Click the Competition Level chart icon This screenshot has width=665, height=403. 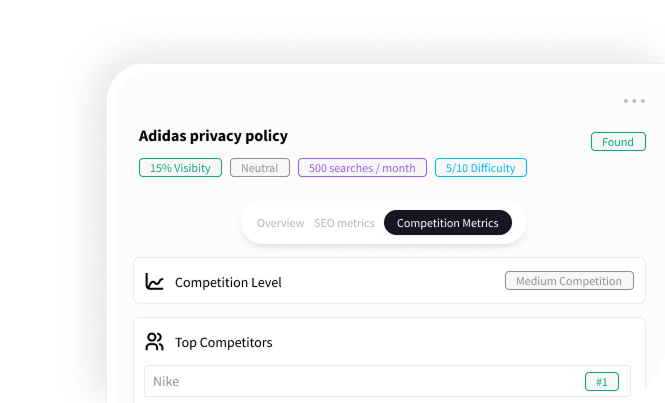click(154, 282)
